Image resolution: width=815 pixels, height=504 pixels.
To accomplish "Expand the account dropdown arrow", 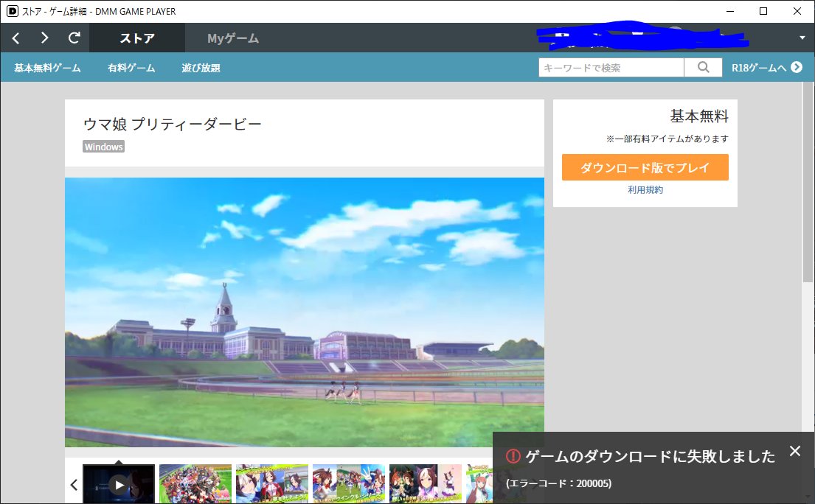I will point(802,38).
